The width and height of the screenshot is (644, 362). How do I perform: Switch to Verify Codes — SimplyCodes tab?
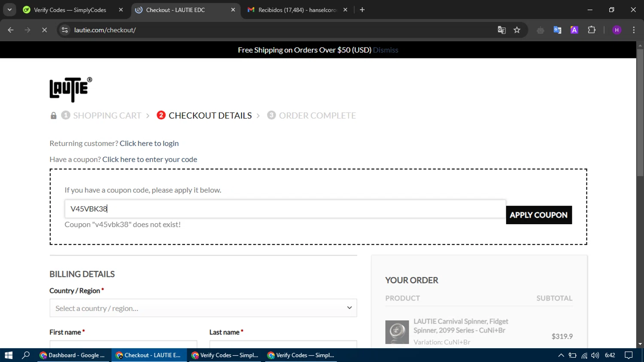pos(70,10)
